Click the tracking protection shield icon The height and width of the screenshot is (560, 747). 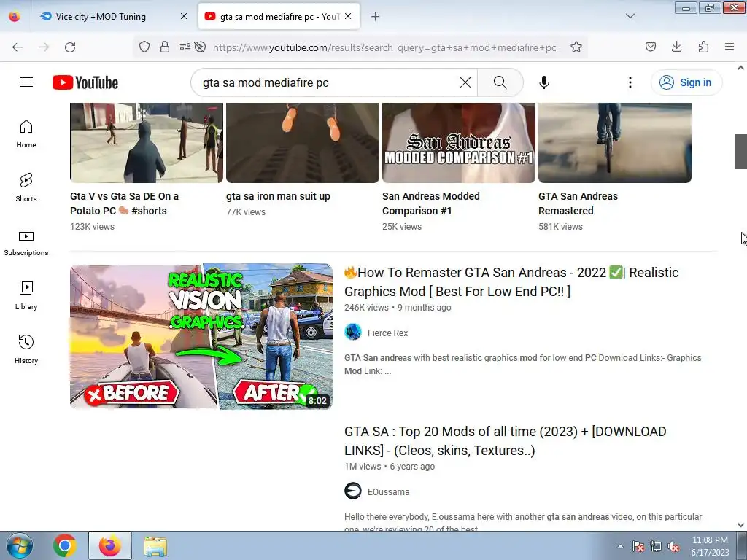click(144, 47)
